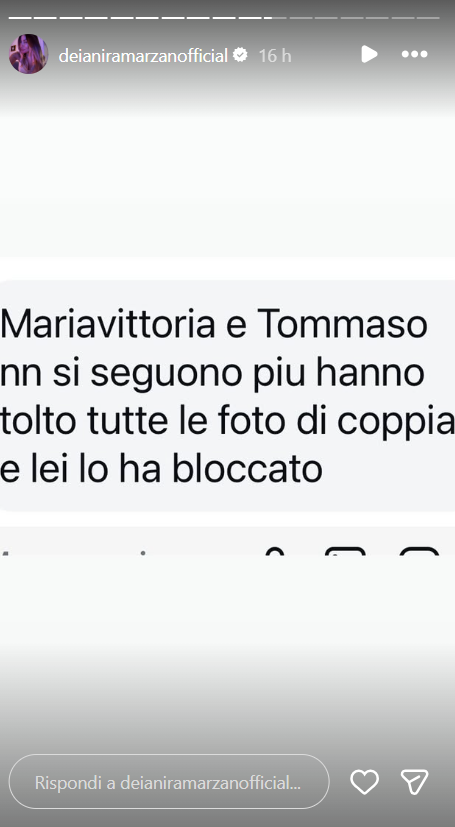This screenshot has height=827, width=455.
Task: Jump to the first story progress segment
Action: coord(21,18)
